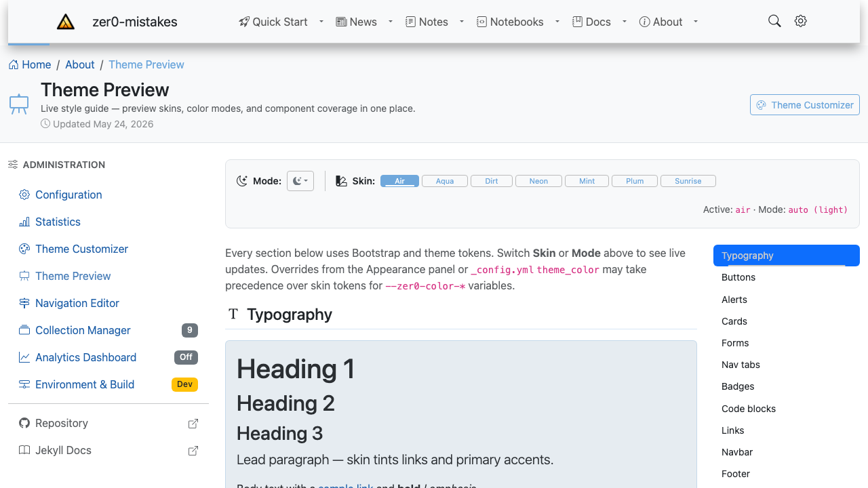This screenshot has height=488, width=868.
Task: Click the Analytics Dashboard line chart icon
Action: [x=24, y=357]
